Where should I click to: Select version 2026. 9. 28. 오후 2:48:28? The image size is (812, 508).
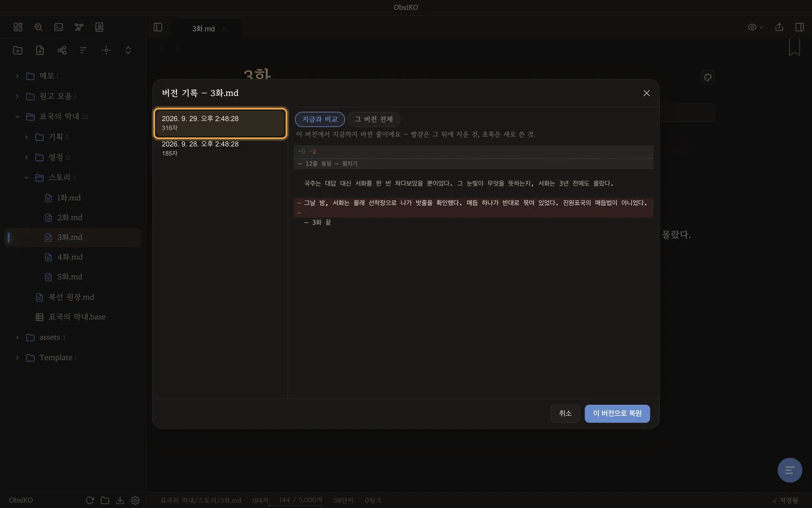coord(220,148)
